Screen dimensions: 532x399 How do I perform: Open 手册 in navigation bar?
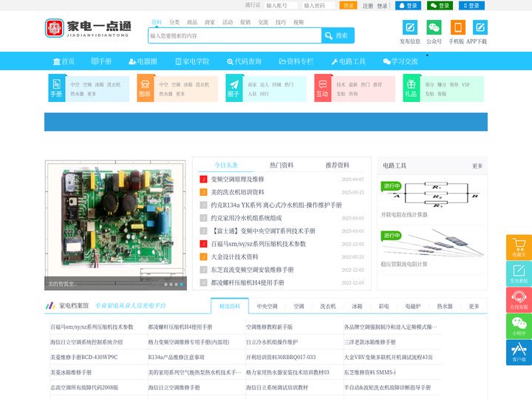click(x=101, y=61)
